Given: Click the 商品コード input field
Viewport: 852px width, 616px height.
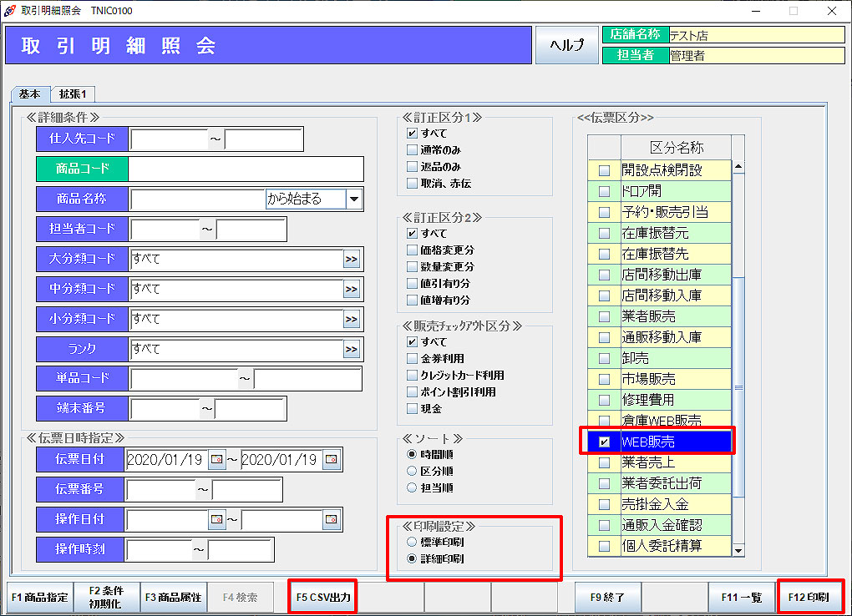Looking at the screenshot, I should (246, 169).
